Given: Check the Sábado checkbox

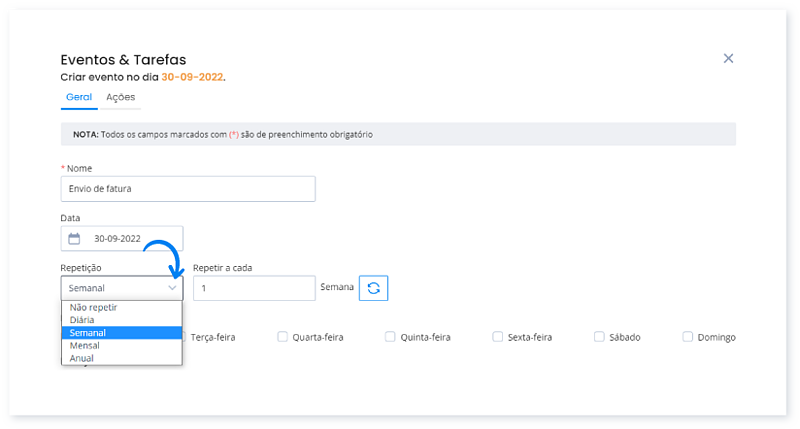Looking at the screenshot, I should 599,337.
